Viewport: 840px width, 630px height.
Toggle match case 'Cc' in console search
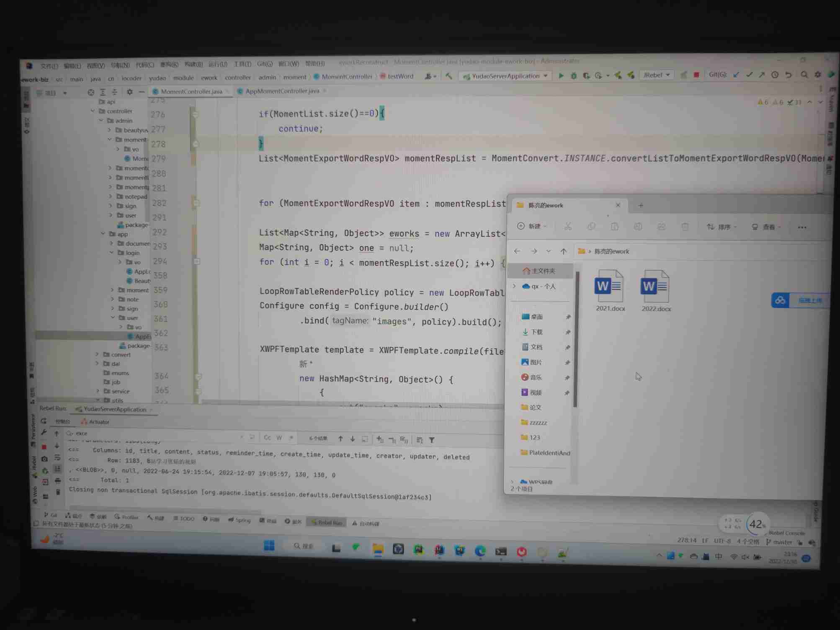click(267, 437)
